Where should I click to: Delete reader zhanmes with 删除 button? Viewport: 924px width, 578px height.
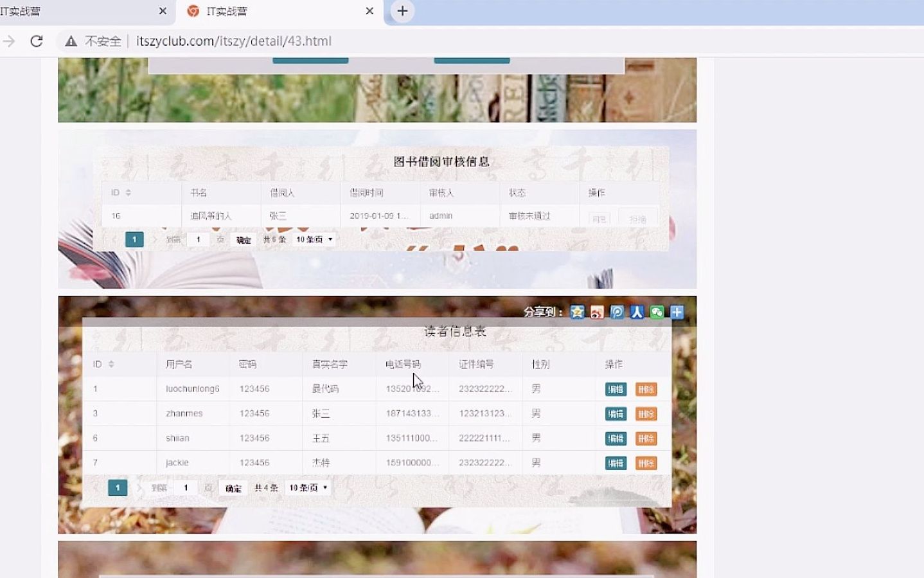pos(646,413)
